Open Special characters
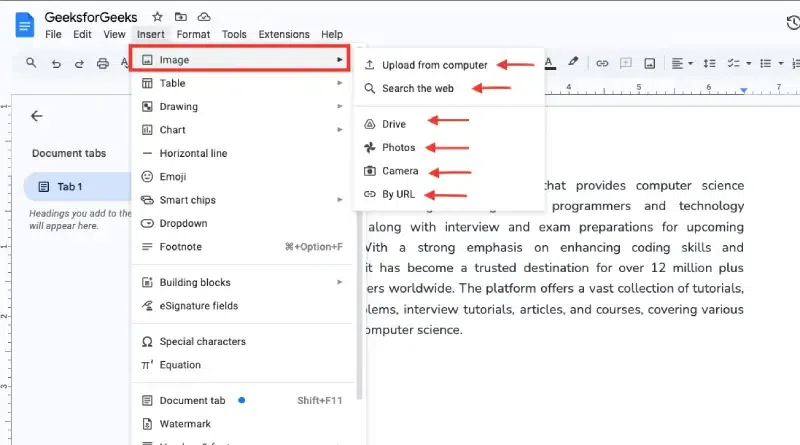Image resolution: width=800 pixels, height=445 pixels. [242, 341]
